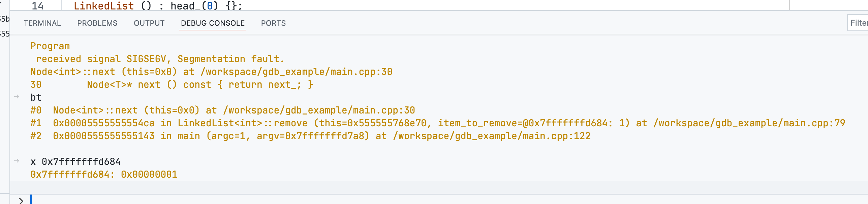Open main.cpp:30 link in frame #0

[319, 110]
